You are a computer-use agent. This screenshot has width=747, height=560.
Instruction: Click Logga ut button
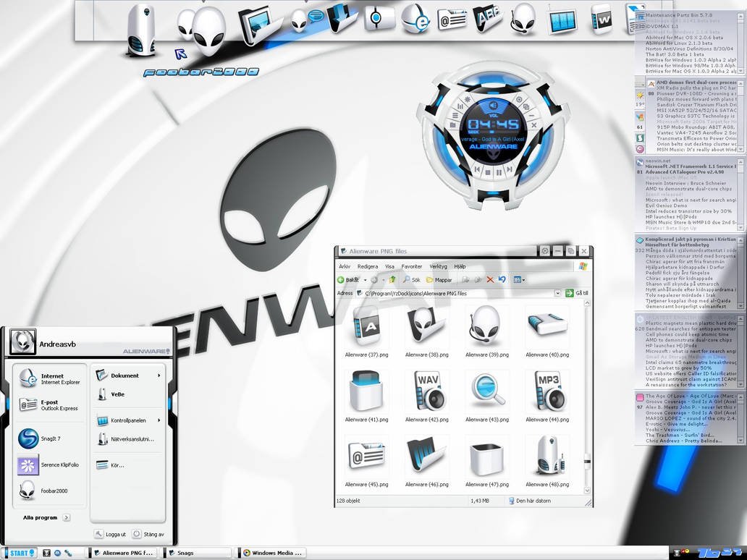(110, 534)
